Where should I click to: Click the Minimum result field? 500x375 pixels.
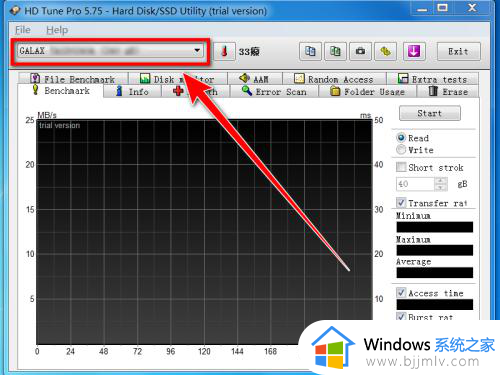click(435, 227)
